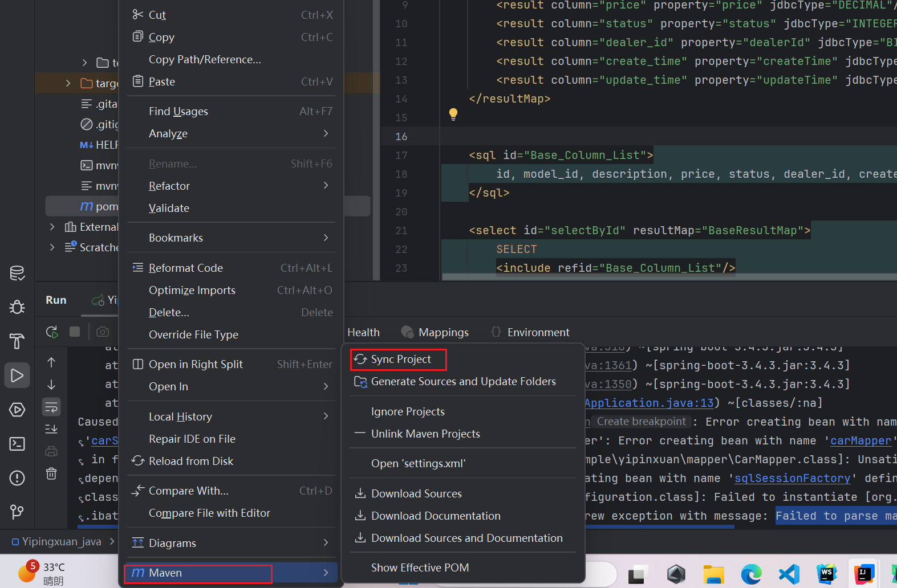Open the Debug tool window bug icon
Viewport: 897px width, 588px height.
coord(17,308)
